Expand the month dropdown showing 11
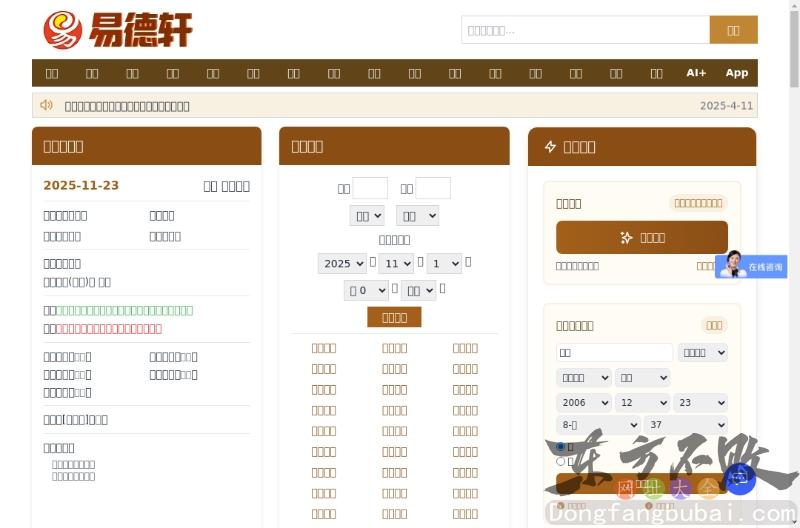800x528 pixels. pyautogui.click(x=395, y=263)
